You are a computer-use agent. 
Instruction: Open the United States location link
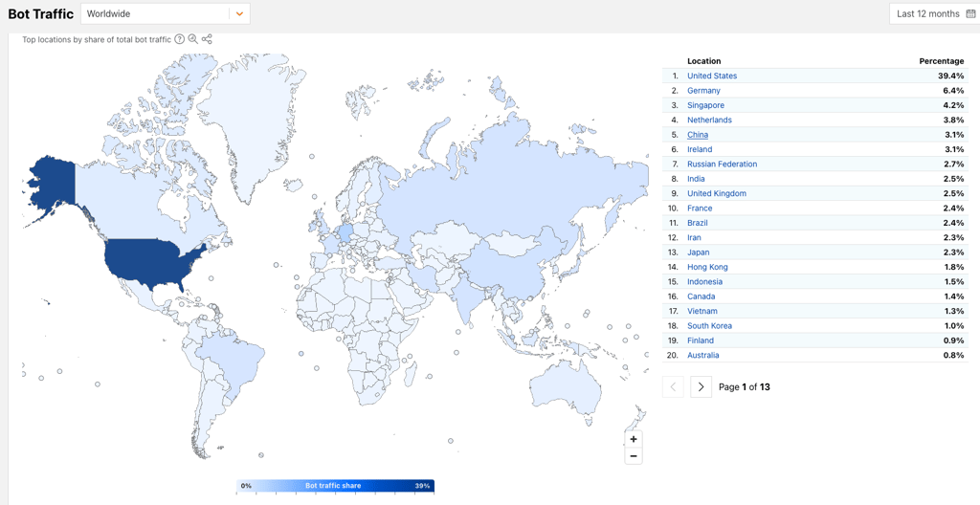pos(712,76)
